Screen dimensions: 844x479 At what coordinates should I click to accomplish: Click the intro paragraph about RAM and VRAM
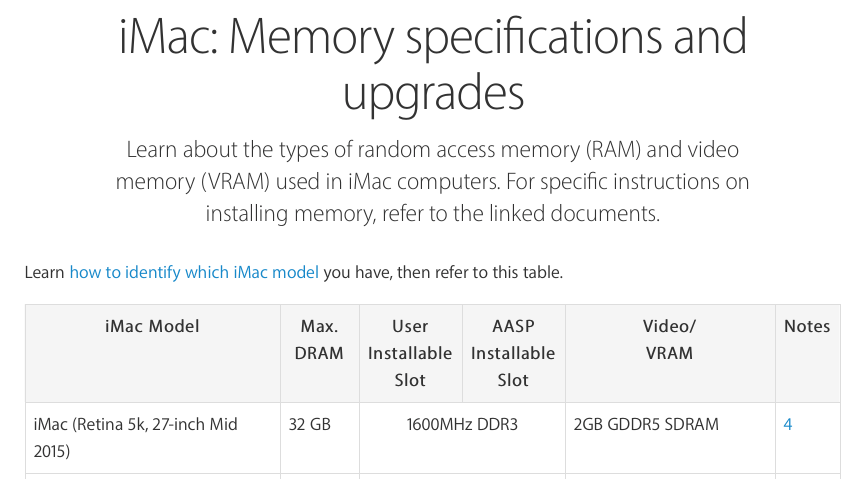433,181
